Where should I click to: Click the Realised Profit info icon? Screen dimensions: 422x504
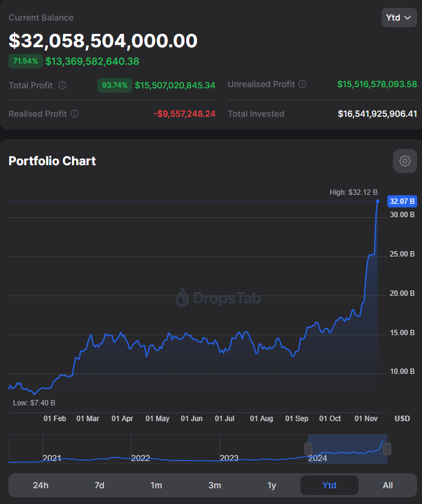74,114
